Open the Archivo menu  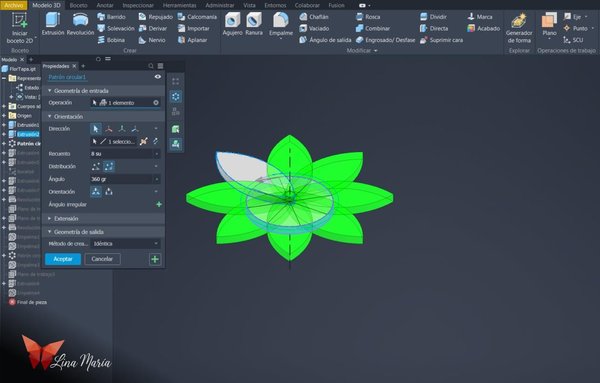coord(14,5)
